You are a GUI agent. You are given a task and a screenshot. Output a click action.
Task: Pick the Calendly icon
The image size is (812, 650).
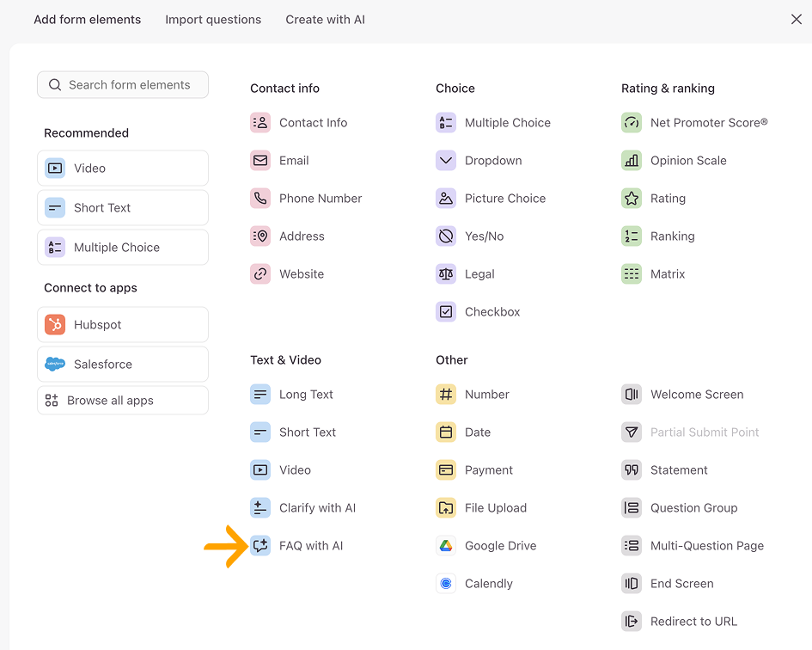click(445, 583)
